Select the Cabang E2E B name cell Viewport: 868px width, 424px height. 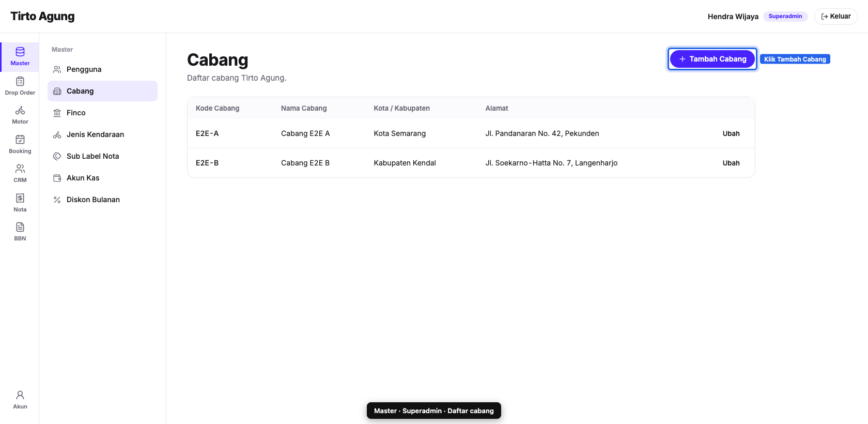tap(305, 163)
